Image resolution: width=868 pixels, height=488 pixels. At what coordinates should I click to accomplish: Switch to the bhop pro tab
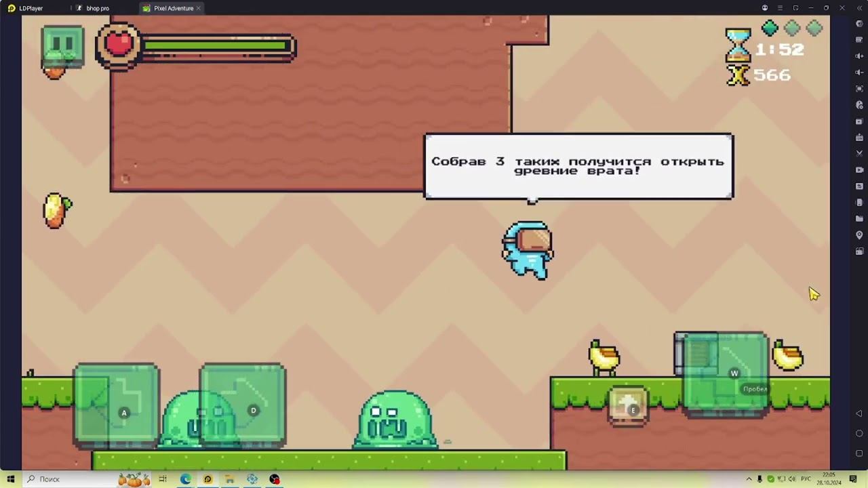click(93, 8)
